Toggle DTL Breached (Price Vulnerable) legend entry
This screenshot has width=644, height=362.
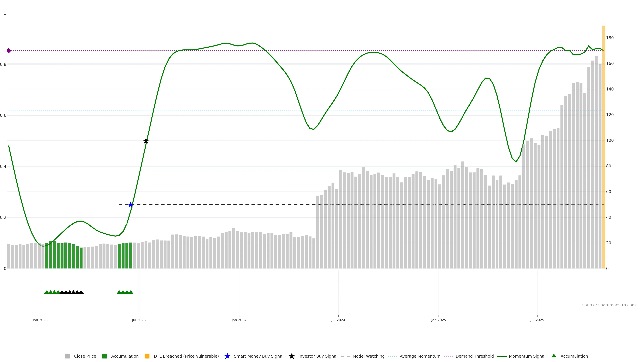(186, 356)
